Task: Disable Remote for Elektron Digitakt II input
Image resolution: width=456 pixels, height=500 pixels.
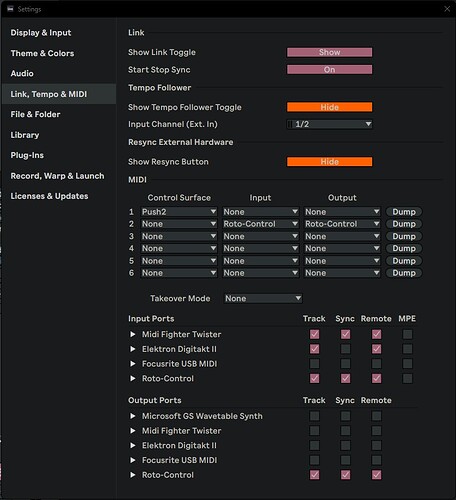Action: tap(376, 349)
